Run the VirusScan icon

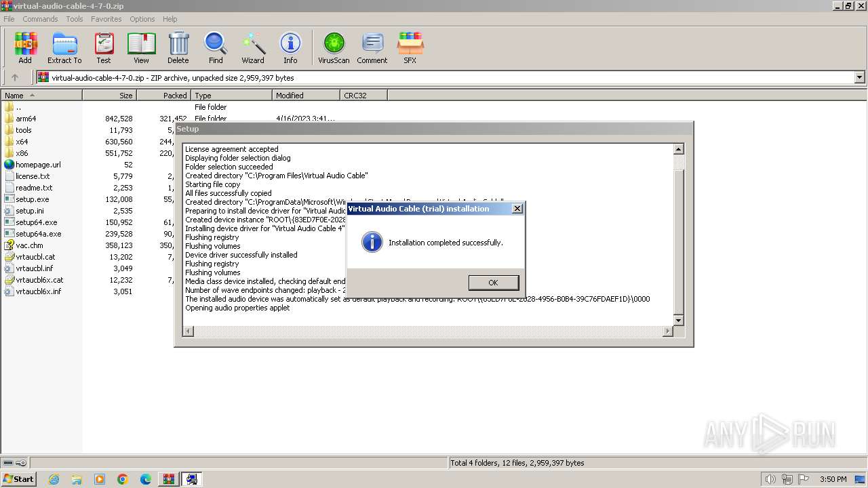[x=334, y=47]
